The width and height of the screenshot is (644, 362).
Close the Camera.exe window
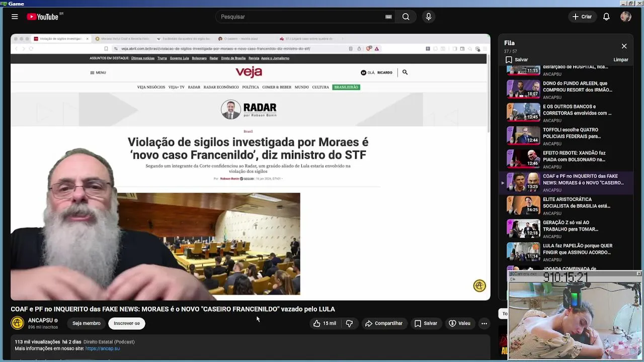pos(638,274)
